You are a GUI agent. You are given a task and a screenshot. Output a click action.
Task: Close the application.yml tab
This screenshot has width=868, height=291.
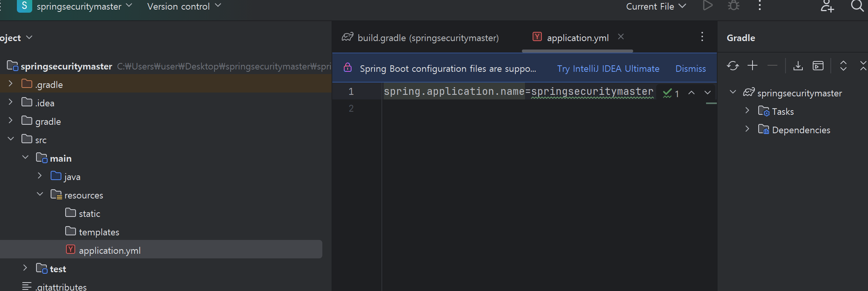point(621,36)
